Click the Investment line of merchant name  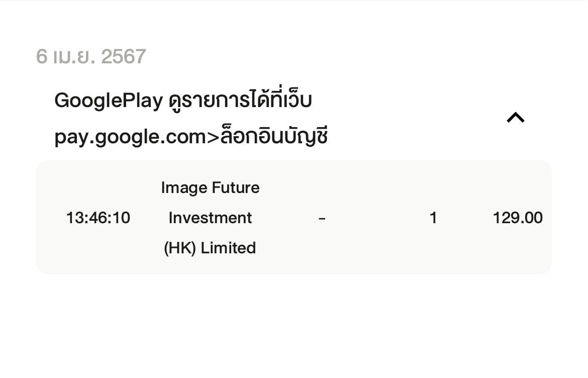(210, 218)
